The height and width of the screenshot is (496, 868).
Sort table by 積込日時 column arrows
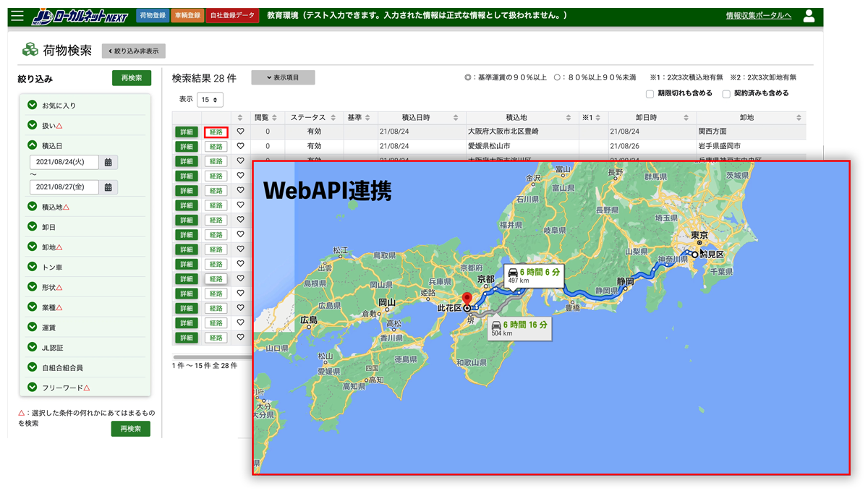point(456,118)
